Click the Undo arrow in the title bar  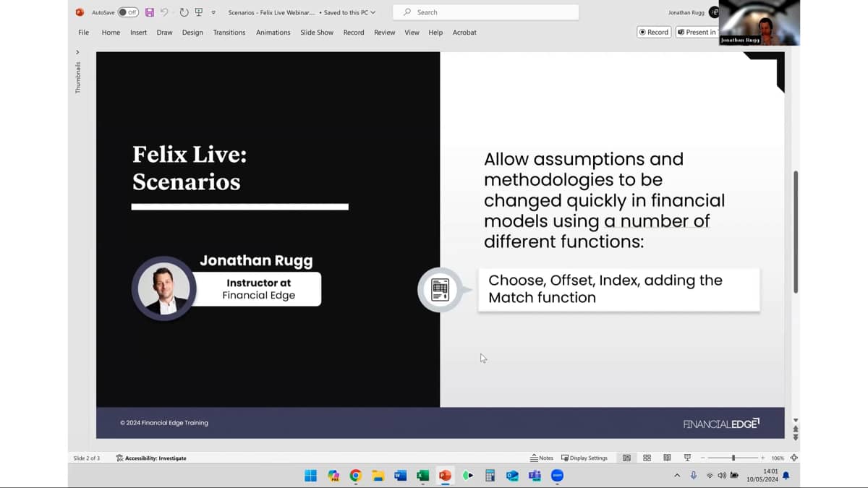click(x=164, y=12)
